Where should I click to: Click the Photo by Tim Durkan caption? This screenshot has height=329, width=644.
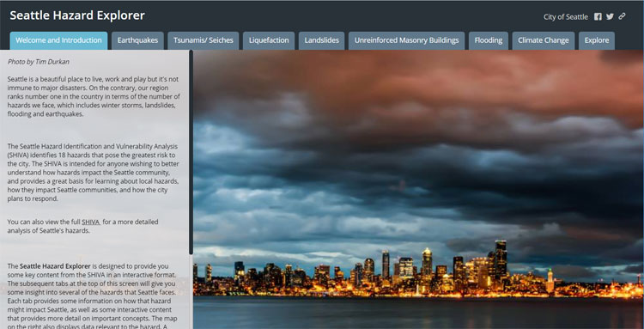pos(38,62)
